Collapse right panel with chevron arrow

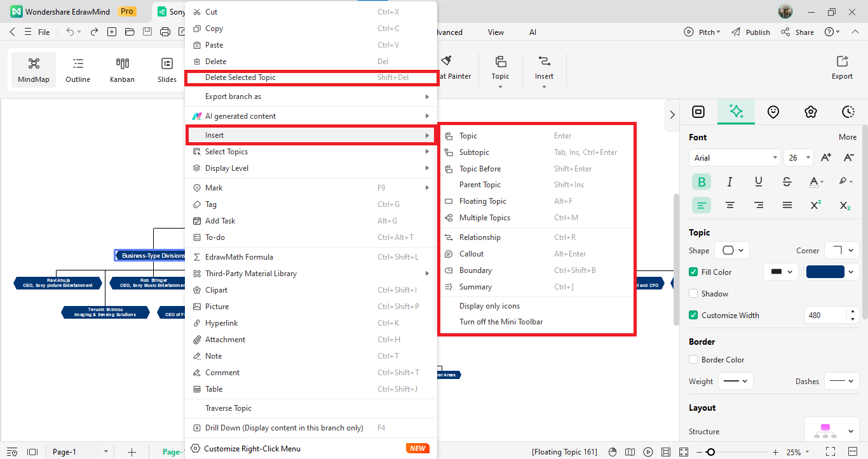[x=672, y=114]
